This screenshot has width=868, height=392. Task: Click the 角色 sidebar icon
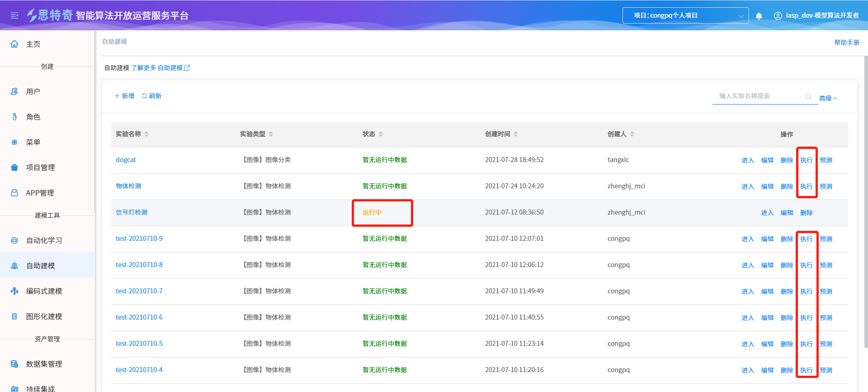coord(14,117)
